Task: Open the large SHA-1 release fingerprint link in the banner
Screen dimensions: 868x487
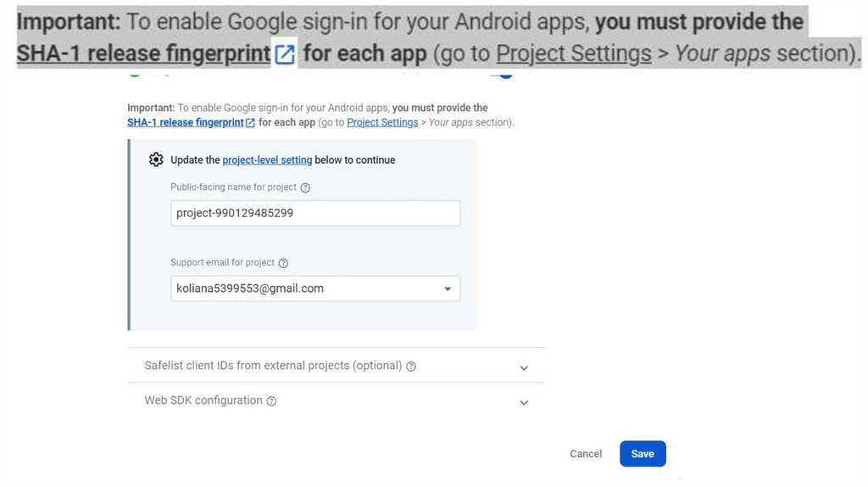Action: pos(142,55)
